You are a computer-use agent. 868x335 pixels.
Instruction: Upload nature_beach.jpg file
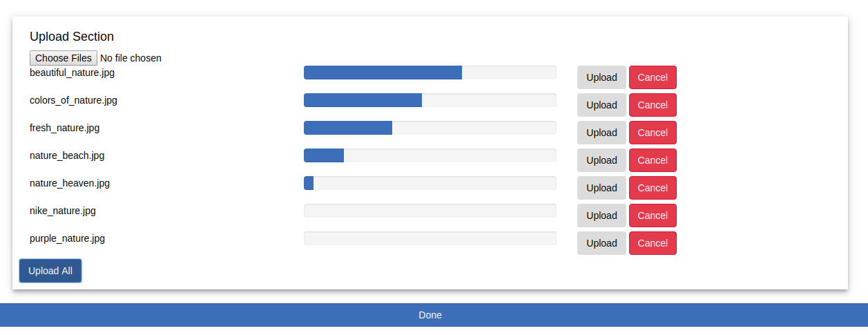pyautogui.click(x=601, y=160)
